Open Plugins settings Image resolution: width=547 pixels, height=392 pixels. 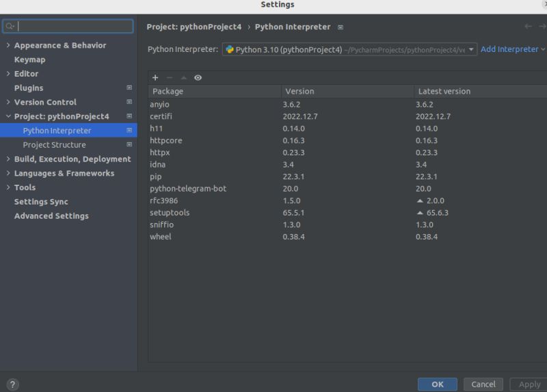tap(29, 88)
